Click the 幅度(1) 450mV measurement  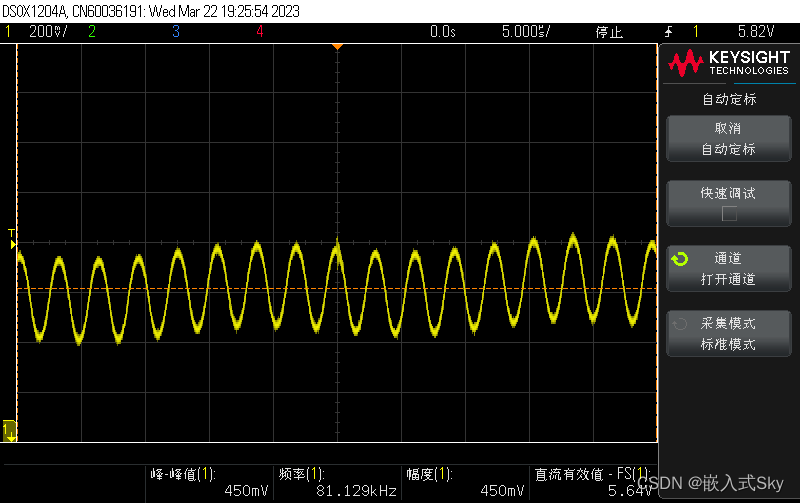pos(465,483)
